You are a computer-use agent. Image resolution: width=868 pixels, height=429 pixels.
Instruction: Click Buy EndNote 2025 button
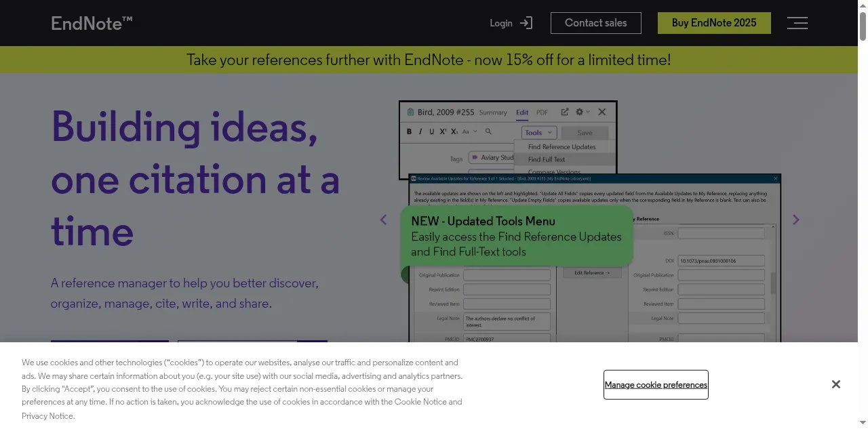point(714,23)
